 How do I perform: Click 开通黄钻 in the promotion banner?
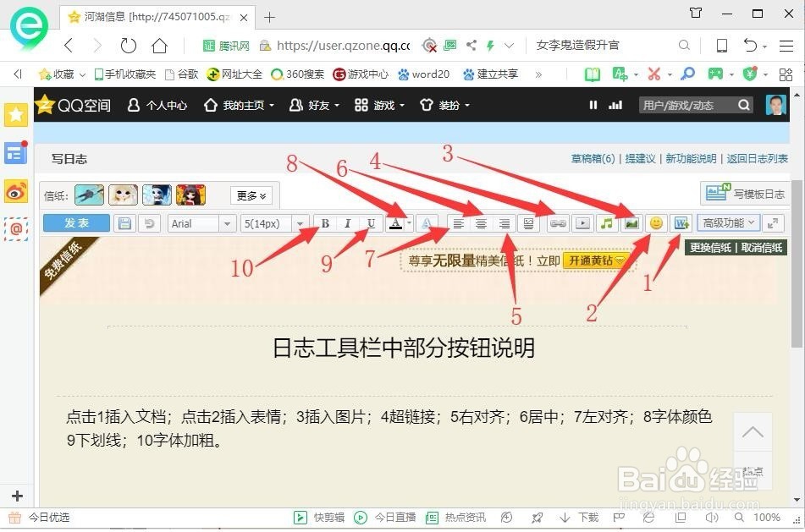tap(595, 261)
